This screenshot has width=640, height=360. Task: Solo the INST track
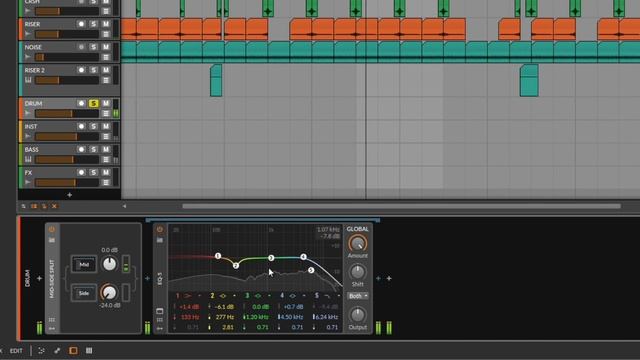point(93,127)
